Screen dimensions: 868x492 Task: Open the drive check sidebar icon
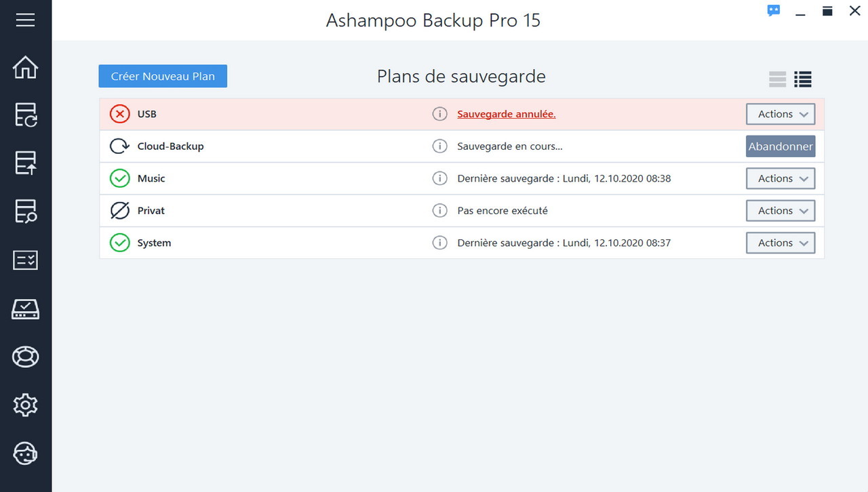(25, 309)
